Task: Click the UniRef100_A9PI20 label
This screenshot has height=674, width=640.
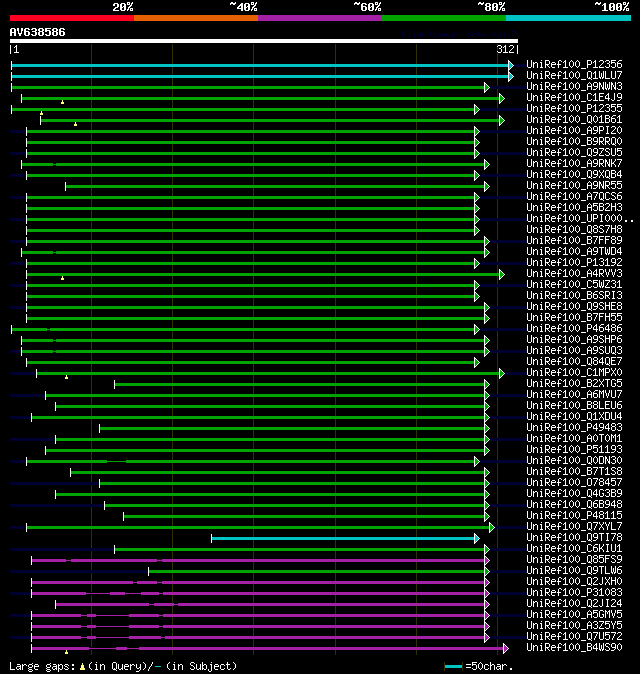Action: point(574,131)
